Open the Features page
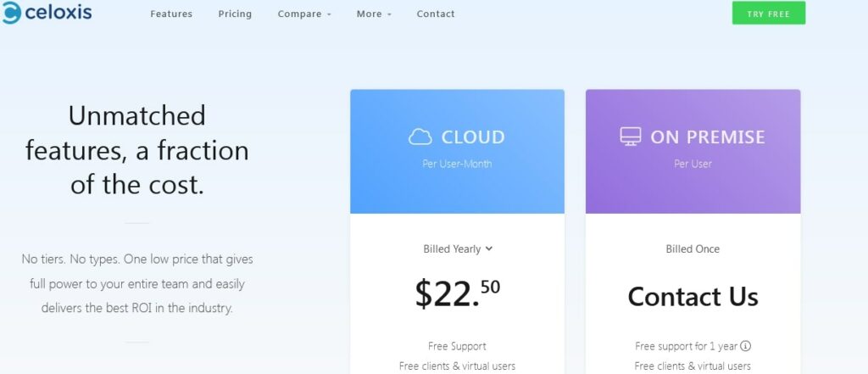Viewport: 868px width, 374px height. tap(171, 14)
